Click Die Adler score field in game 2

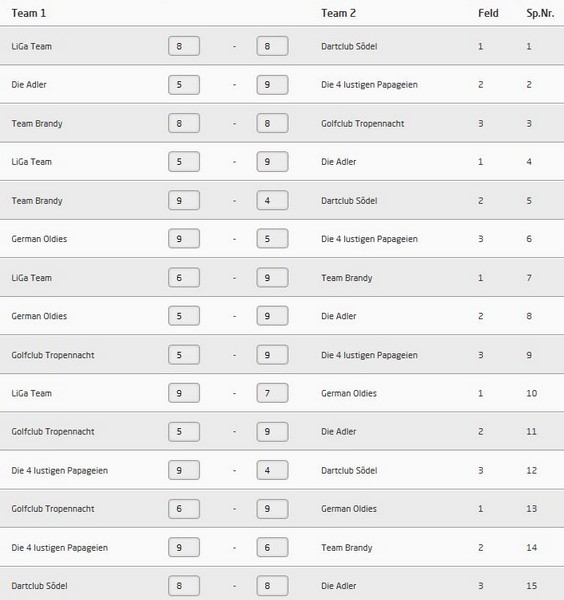[184, 85]
